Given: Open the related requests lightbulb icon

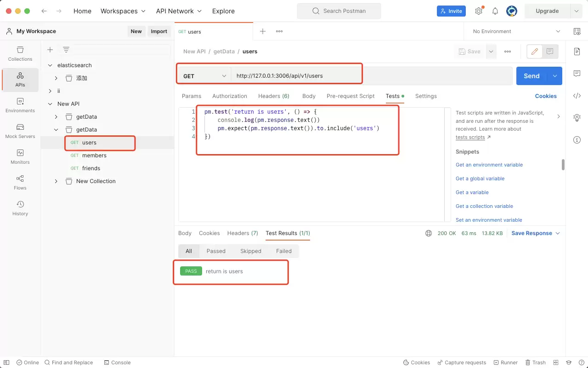Looking at the screenshot, I should tap(577, 118).
